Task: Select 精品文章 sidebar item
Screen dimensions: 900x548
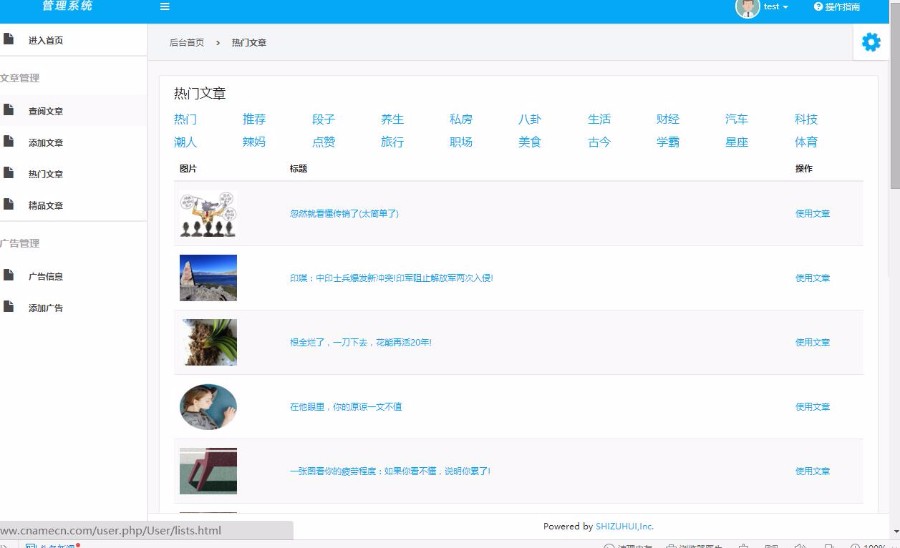Action: click(x=45, y=205)
